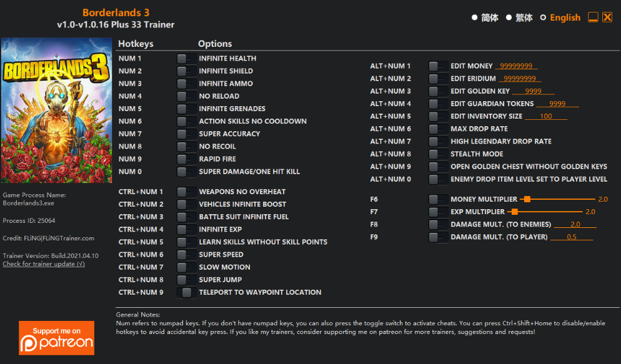Toggle Edit Money switch

point(438,66)
